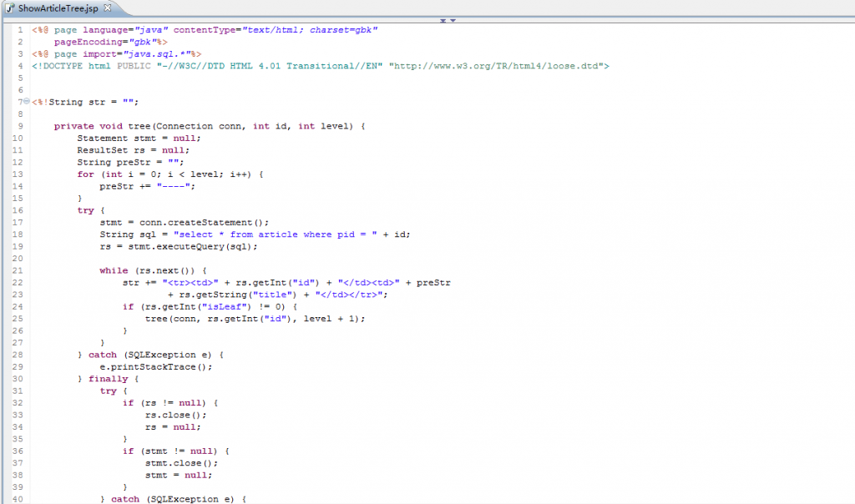
Task: Click line number 9 in the gutter
Action: [20, 126]
